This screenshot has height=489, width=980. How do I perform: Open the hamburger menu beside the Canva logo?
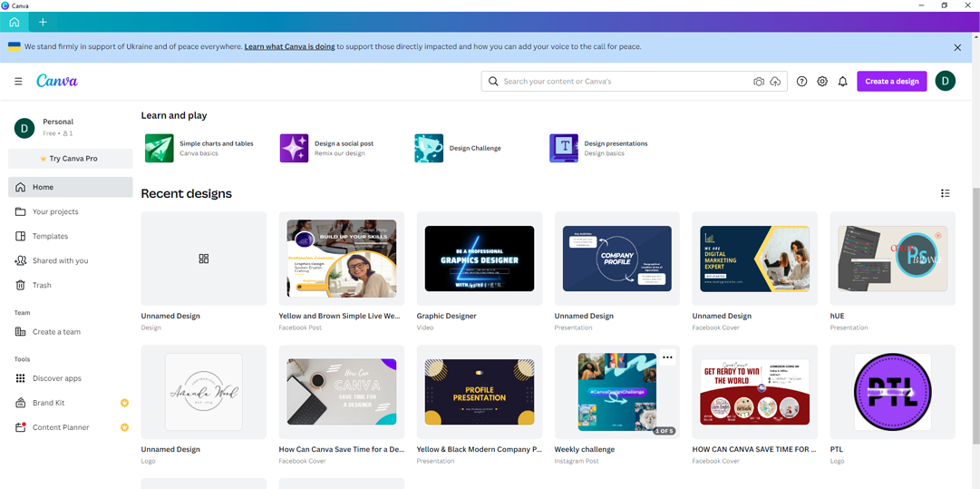[x=18, y=82]
